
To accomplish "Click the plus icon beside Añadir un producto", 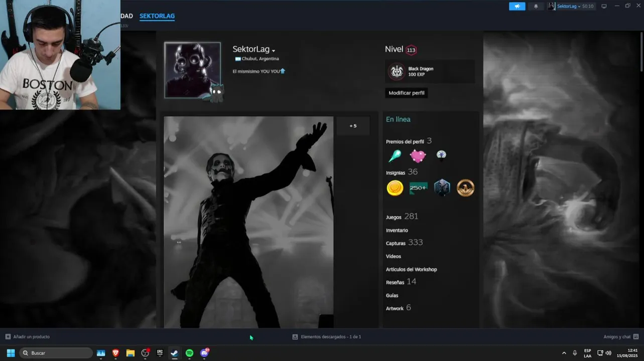I will pyautogui.click(x=8, y=337).
